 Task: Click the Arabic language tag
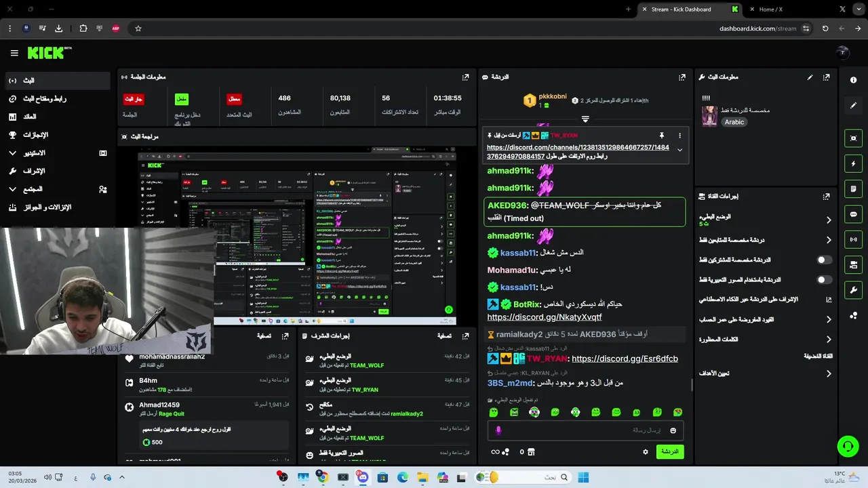[734, 123]
